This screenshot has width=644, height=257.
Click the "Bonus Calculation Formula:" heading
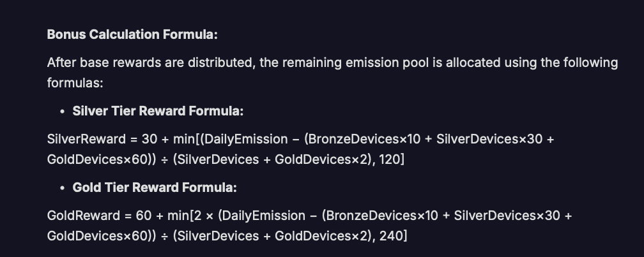click(x=132, y=34)
